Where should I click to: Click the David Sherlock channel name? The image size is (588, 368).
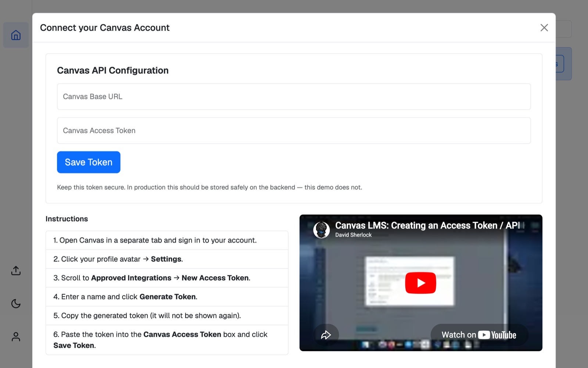click(x=353, y=235)
